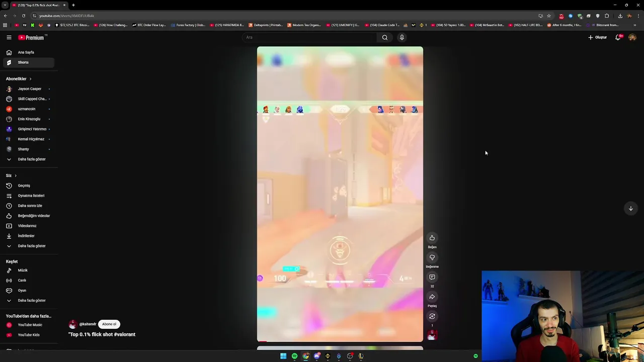Open Beğendiğim videolar liked videos
The width and height of the screenshot is (644, 362).
(28, 216)
